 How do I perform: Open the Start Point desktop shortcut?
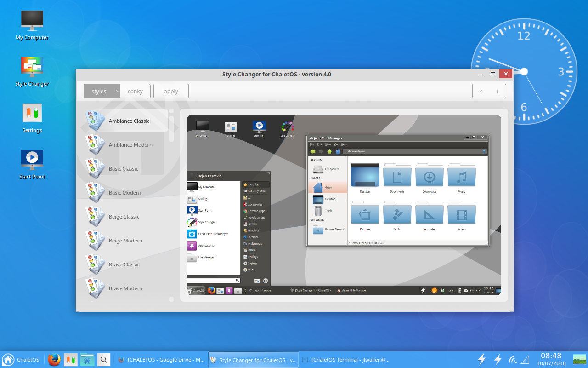(32, 164)
